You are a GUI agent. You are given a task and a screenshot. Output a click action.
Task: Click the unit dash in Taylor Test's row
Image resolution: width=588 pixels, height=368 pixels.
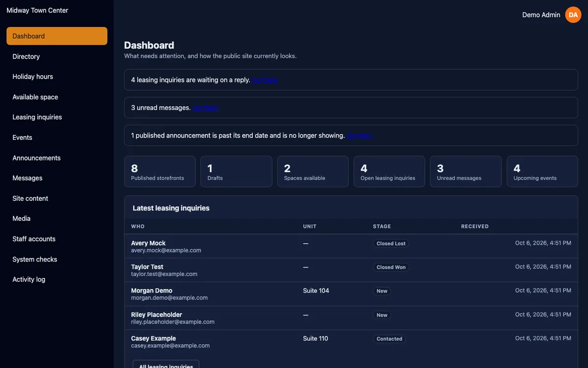[x=306, y=267]
